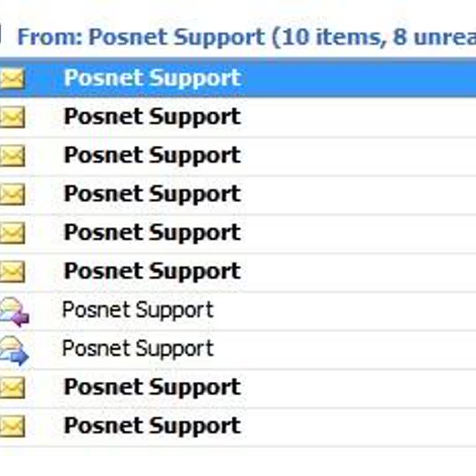Select the highlighted Posnet Support message
The height and width of the screenshot is (476, 476).
152,78
